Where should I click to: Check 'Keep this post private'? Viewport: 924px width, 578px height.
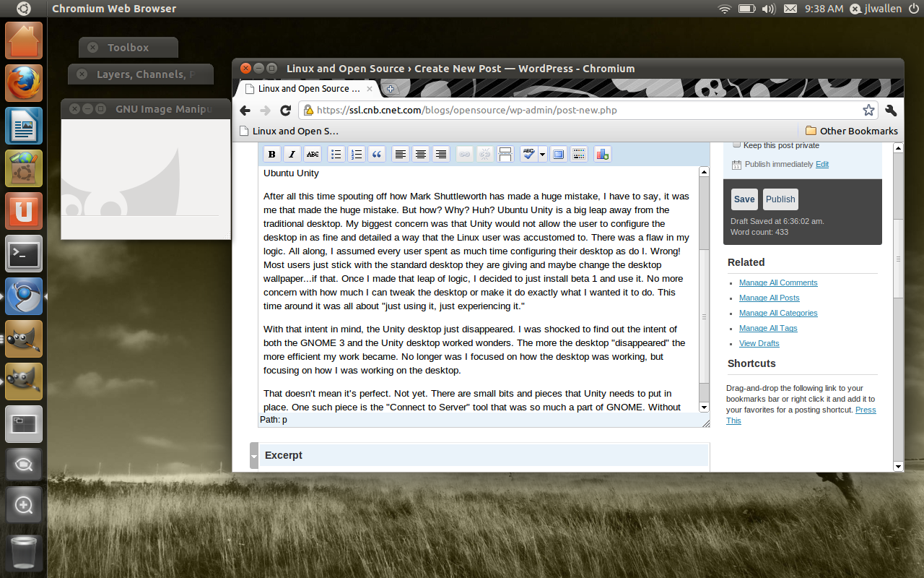point(737,144)
